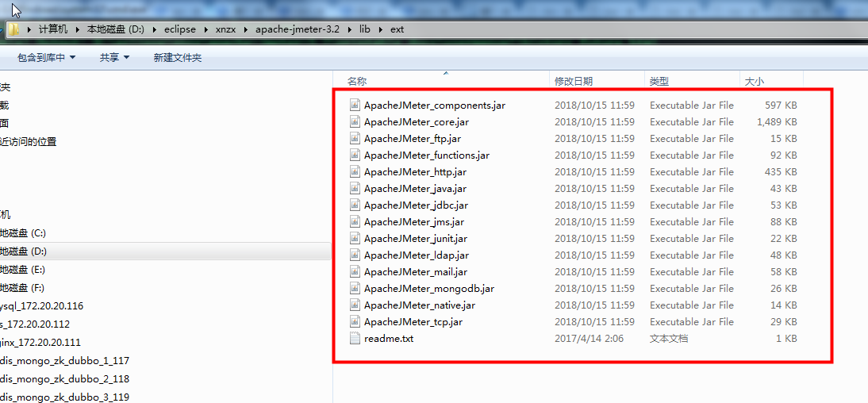
Task: Click the ApacheJMeter_core.jar file icon
Action: pos(355,122)
